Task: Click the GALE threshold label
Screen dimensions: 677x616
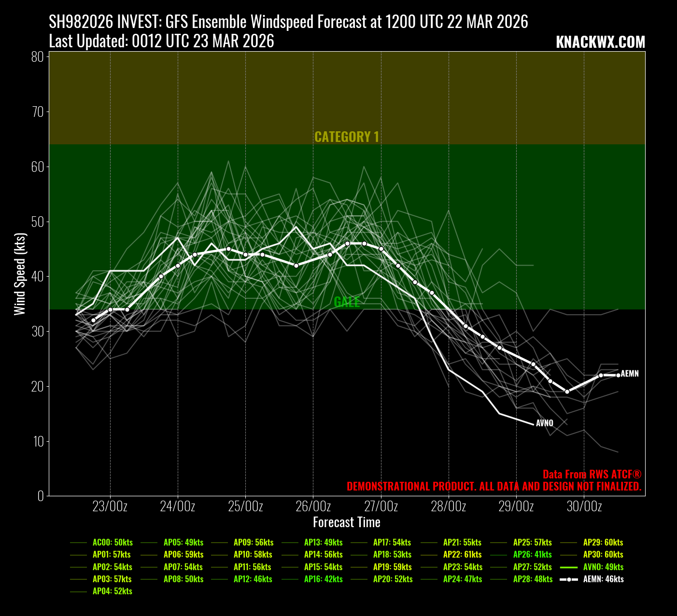Action: pyautogui.click(x=347, y=302)
